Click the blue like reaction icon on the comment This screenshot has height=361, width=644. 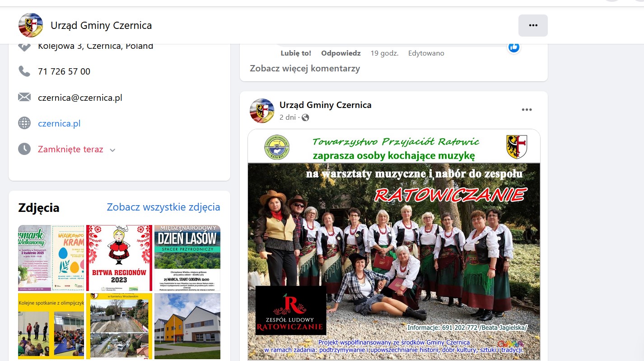(x=513, y=47)
